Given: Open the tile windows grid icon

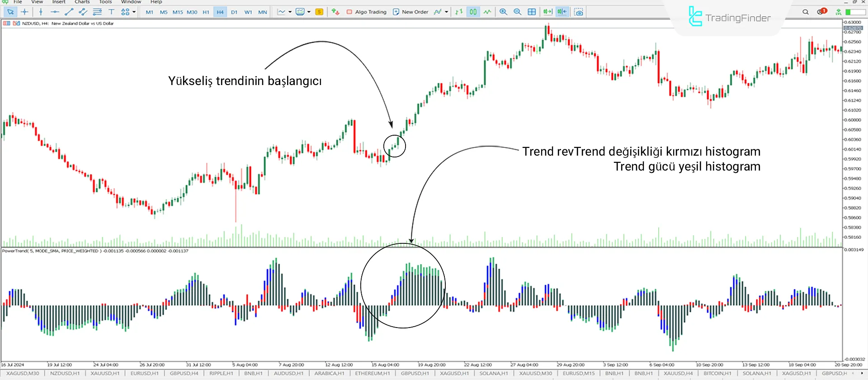Looking at the screenshot, I should coord(532,12).
